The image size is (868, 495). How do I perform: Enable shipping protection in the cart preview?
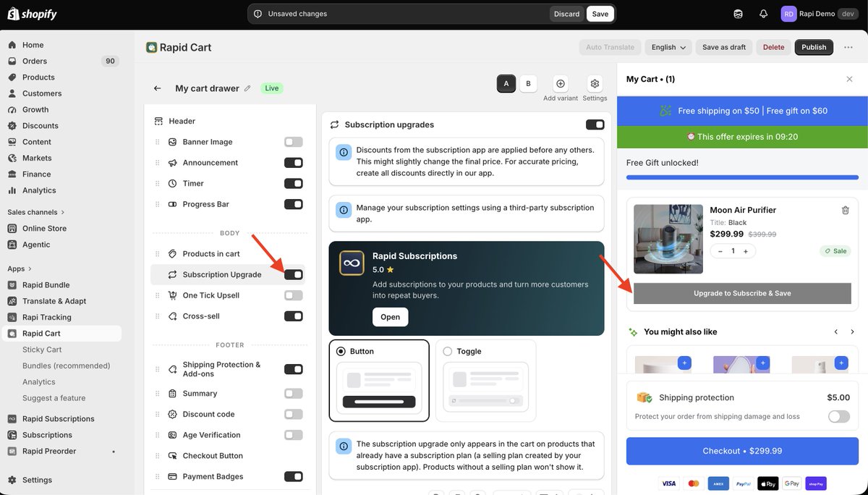tap(839, 416)
